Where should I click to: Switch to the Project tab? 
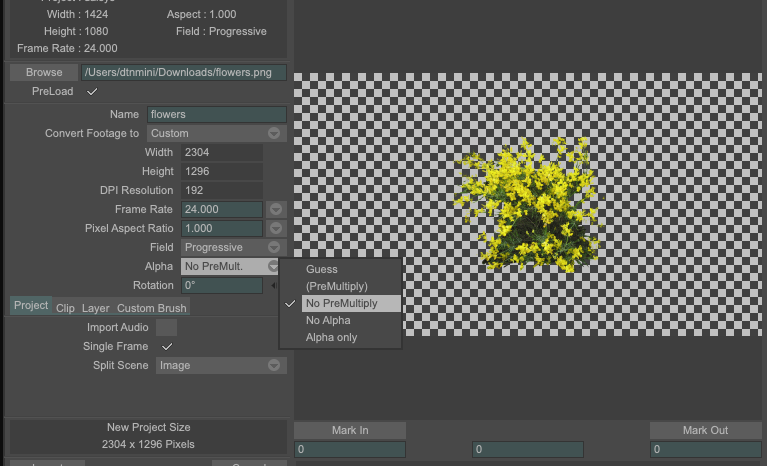[x=31, y=306]
